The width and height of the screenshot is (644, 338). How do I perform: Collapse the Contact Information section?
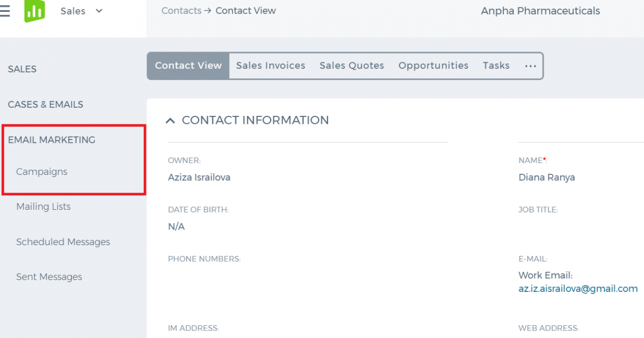coord(170,121)
